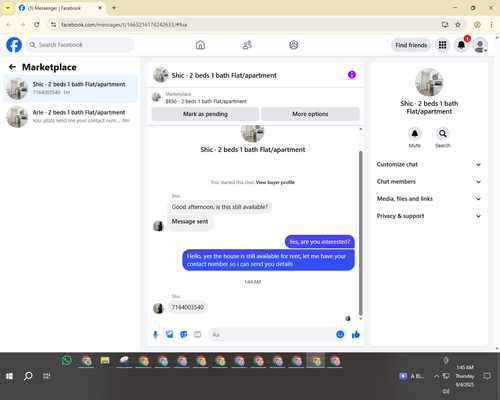This screenshot has width=500, height=400.
Task: Search in conversation magnifier icon
Action: [443, 134]
